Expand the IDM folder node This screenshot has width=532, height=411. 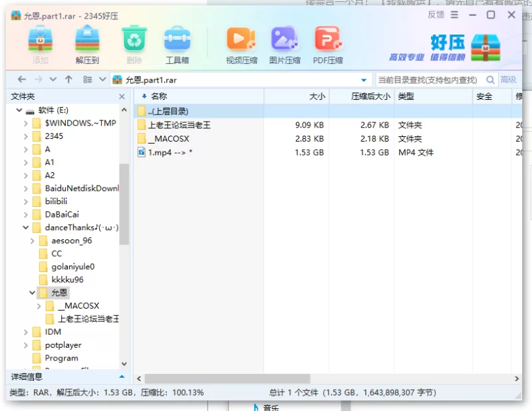(x=26, y=333)
